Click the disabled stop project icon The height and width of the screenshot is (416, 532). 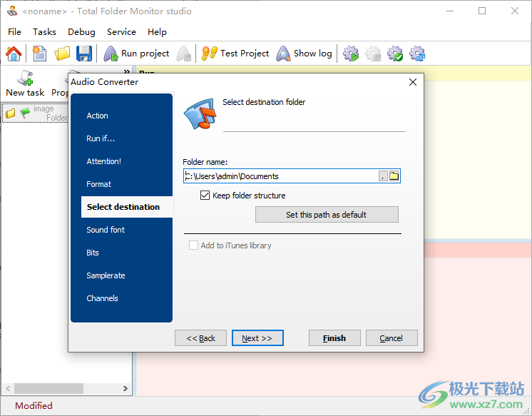tap(183, 54)
